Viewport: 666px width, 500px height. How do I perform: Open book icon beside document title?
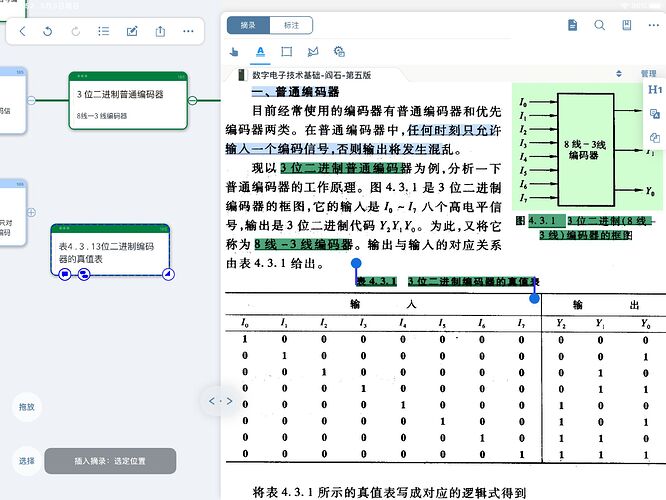pyautogui.click(x=241, y=75)
